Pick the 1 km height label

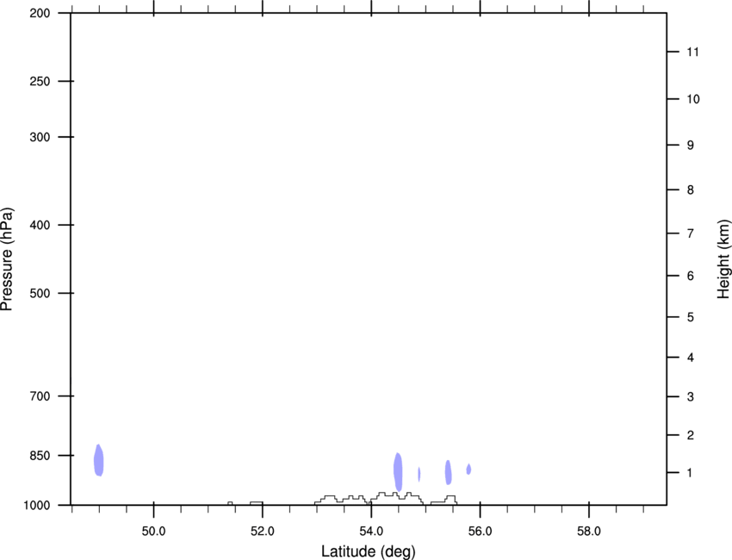click(690, 473)
